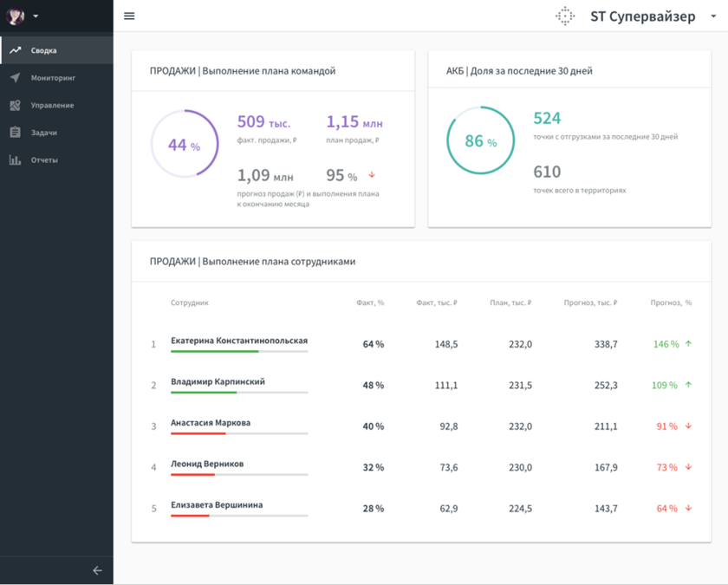The image size is (728, 585).
Task: Select employee Екатерина Константинопольская
Action: point(238,341)
